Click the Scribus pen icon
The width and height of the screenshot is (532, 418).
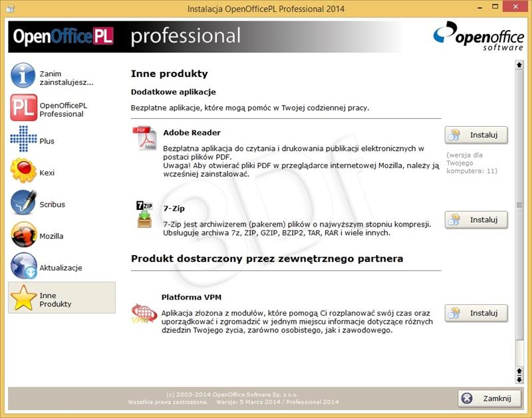[x=23, y=202]
